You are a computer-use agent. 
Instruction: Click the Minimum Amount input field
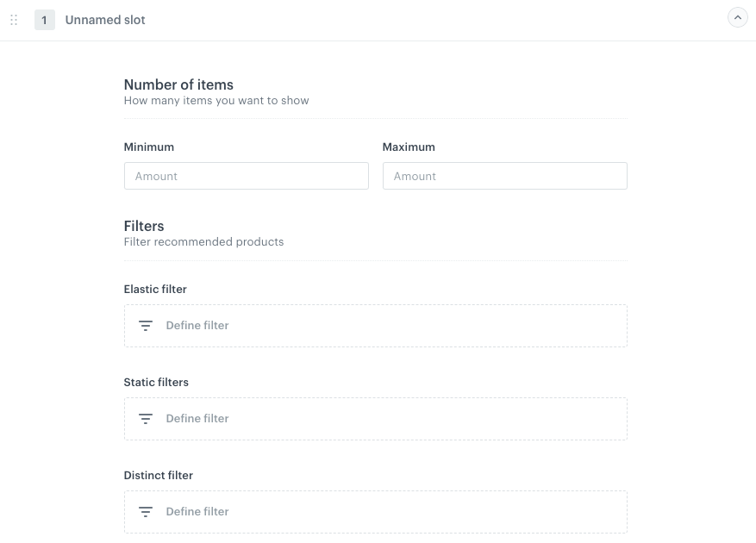(x=246, y=176)
